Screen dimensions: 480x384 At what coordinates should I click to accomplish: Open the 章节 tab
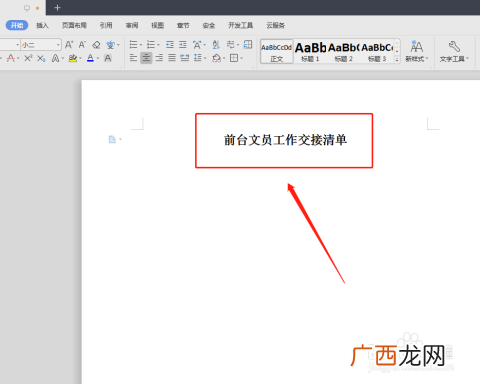pos(183,25)
